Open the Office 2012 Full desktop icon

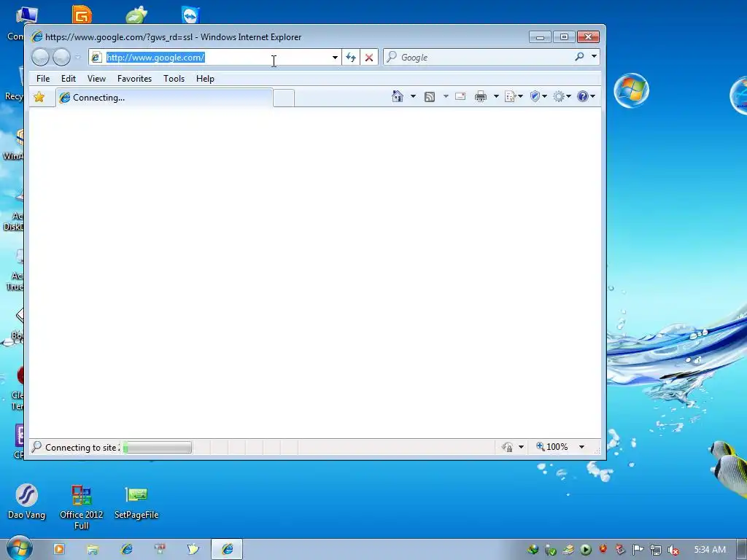coord(82,507)
